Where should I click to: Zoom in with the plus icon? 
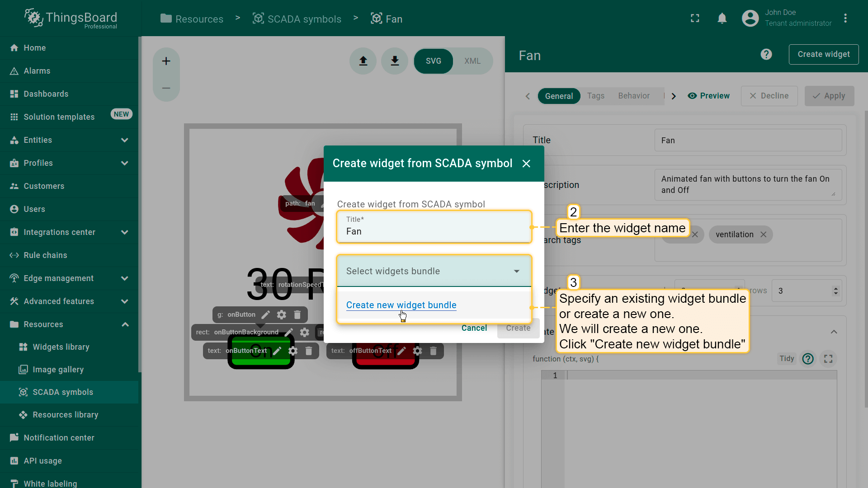pyautogui.click(x=166, y=61)
